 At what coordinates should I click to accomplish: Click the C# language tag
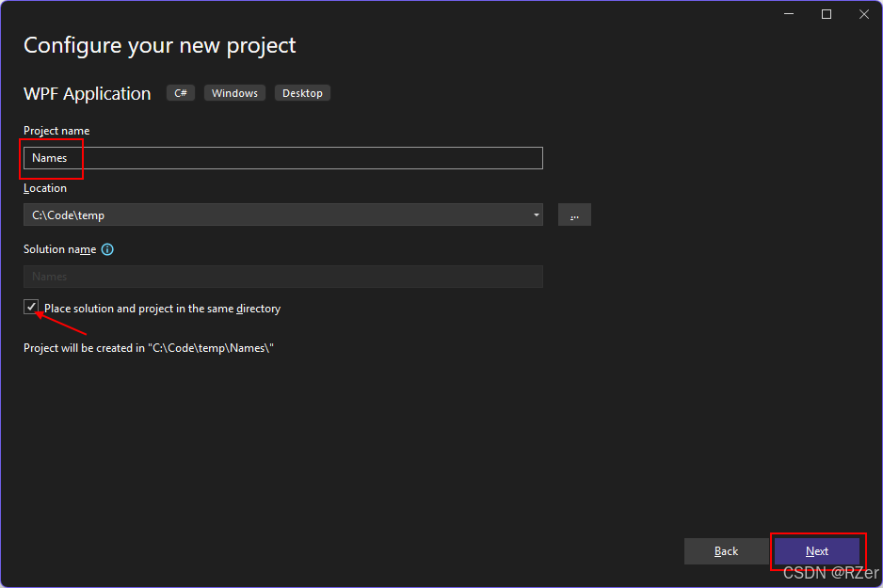coord(181,93)
